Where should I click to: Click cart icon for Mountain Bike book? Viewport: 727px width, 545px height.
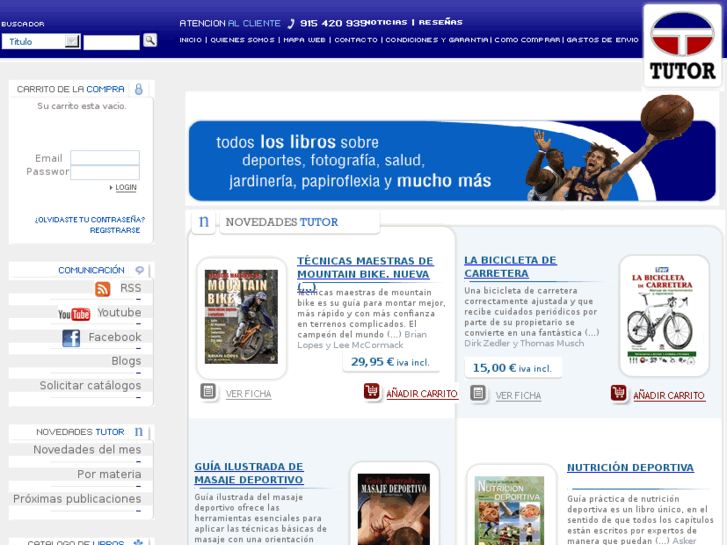pos(371,391)
